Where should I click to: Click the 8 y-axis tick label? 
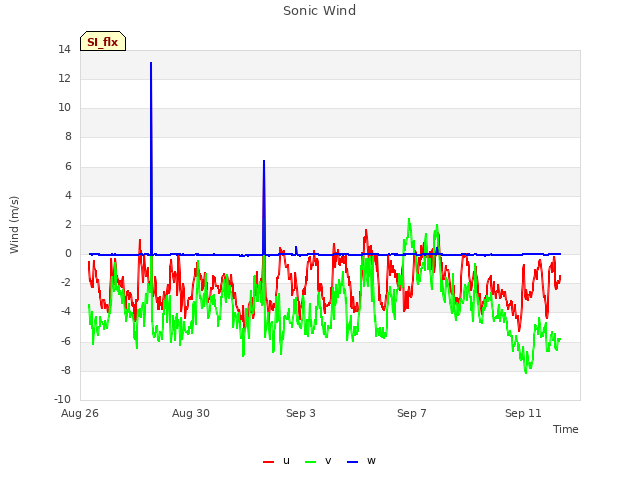[68, 137]
